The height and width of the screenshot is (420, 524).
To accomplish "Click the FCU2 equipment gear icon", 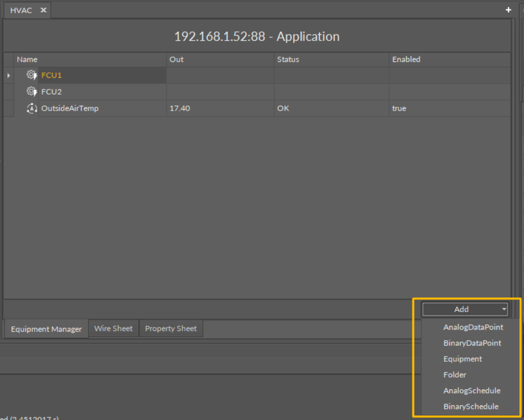I will pos(32,92).
